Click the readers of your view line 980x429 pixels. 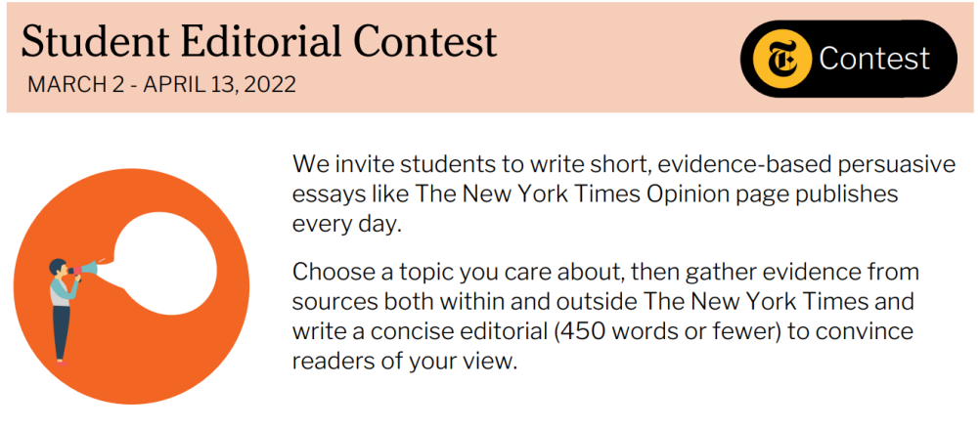(403, 360)
